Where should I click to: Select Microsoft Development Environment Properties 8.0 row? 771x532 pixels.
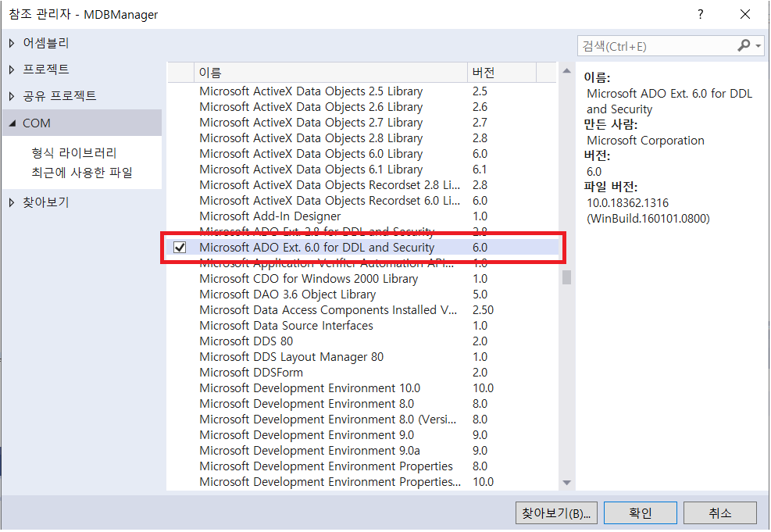362,466
